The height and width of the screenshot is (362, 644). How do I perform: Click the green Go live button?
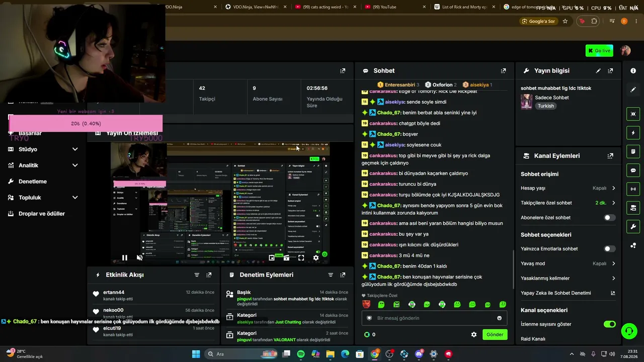click(599, 50)
